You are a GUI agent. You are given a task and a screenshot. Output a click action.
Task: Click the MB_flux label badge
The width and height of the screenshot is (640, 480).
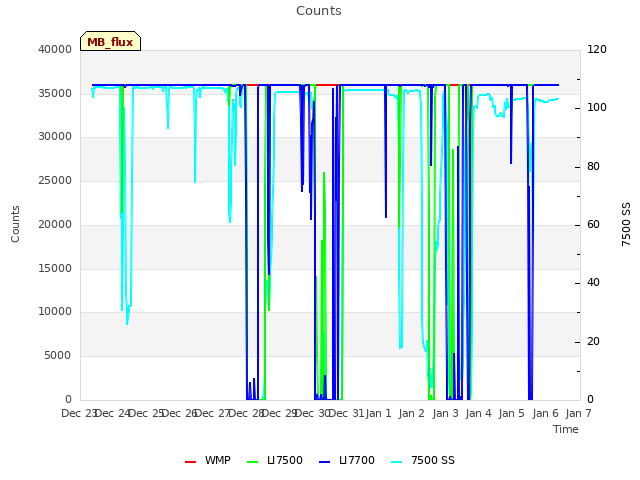coord(110,41)
